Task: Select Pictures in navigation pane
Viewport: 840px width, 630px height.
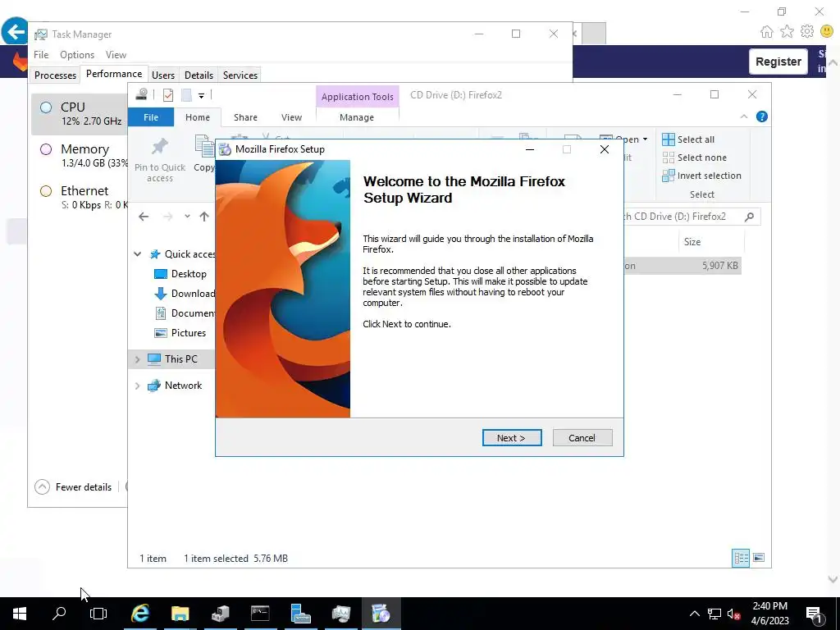Action: tap(180, 333)
